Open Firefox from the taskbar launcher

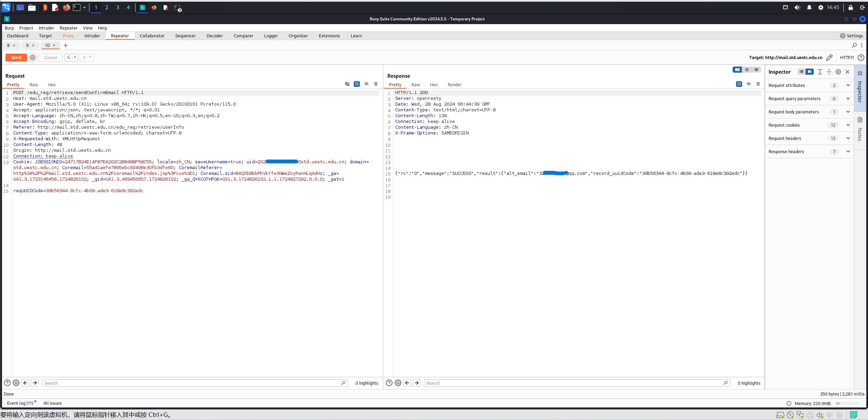tap(66, 7)
